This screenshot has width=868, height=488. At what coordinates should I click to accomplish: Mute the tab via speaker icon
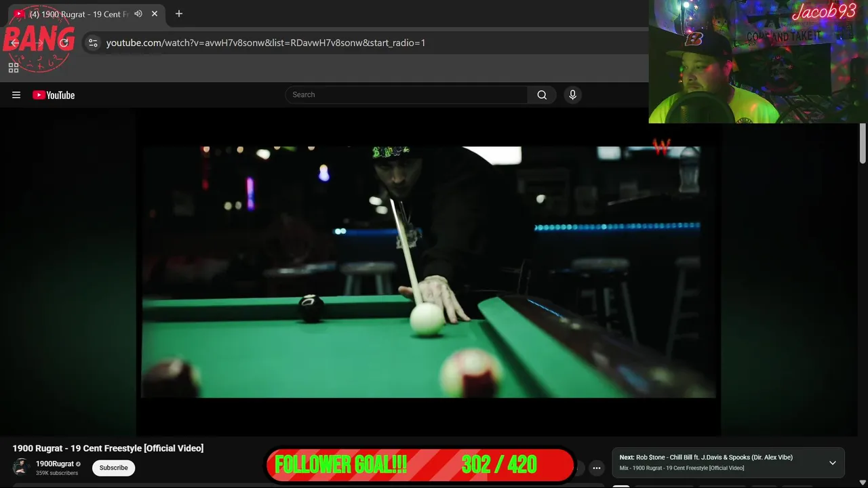pos(138,14)
